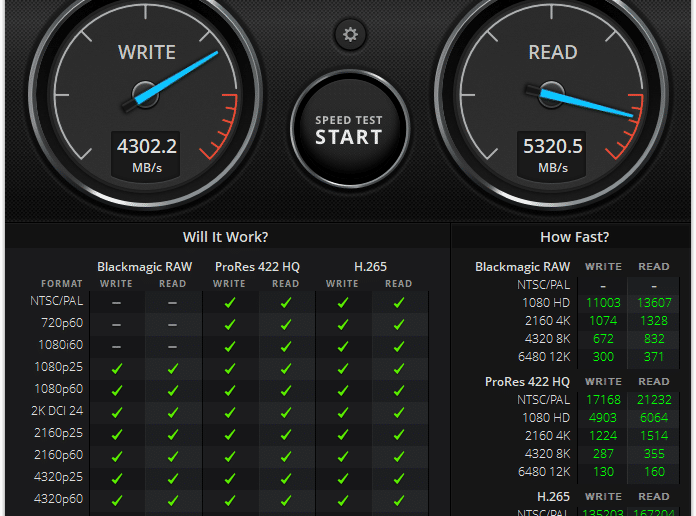Click the read speed 5320.5 MB/s readout
Viewport: 696px width, 516px height.
[x=552, y=156]
